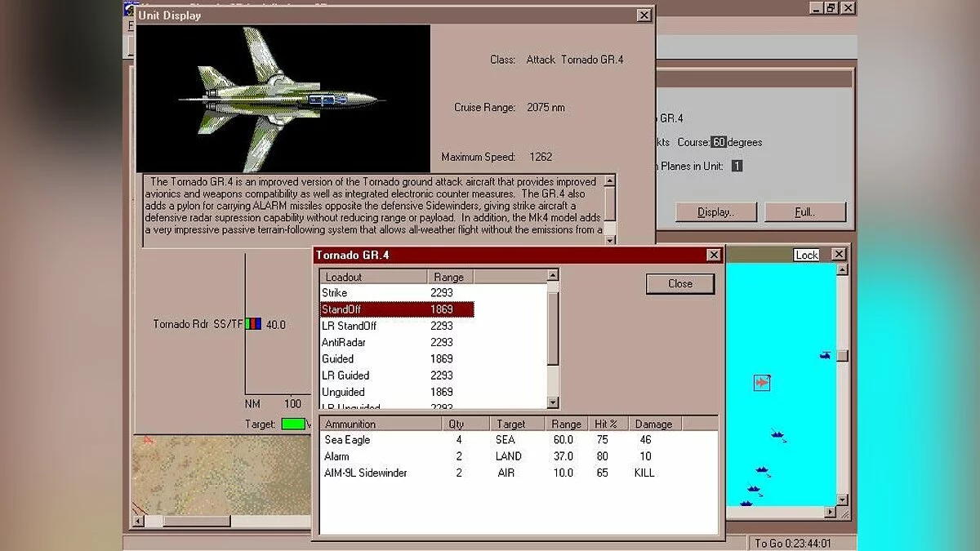Click the Range column header in loadout list
The image size is (980, 551).
pos(451,277)
